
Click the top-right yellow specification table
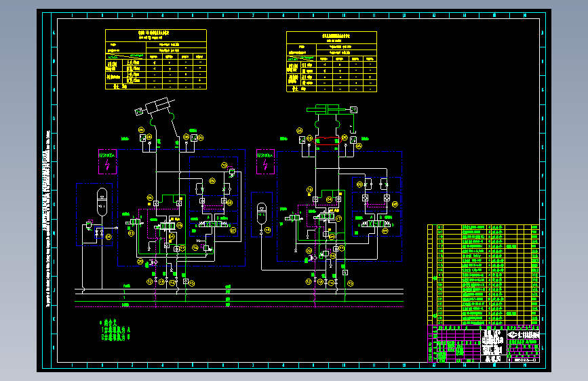pyautogui.click(x=332, y=62)
